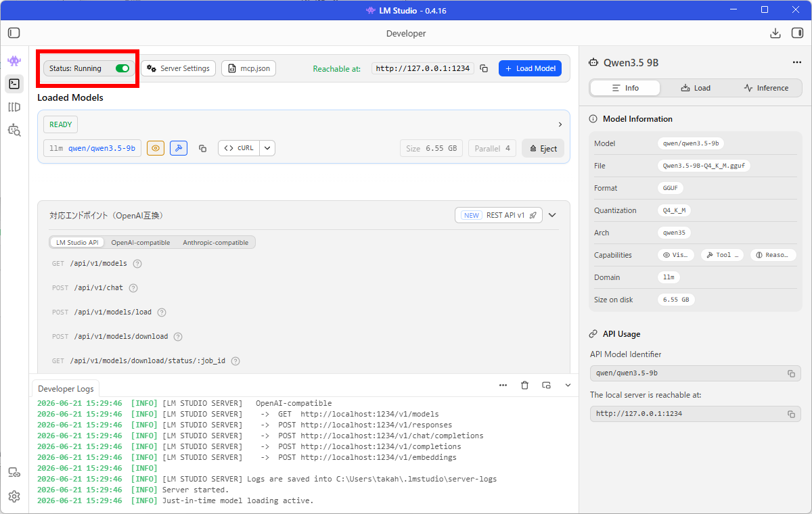Screen dimensions: 812x514
Task: Open app settings via the gear icon
Action: 14,496
